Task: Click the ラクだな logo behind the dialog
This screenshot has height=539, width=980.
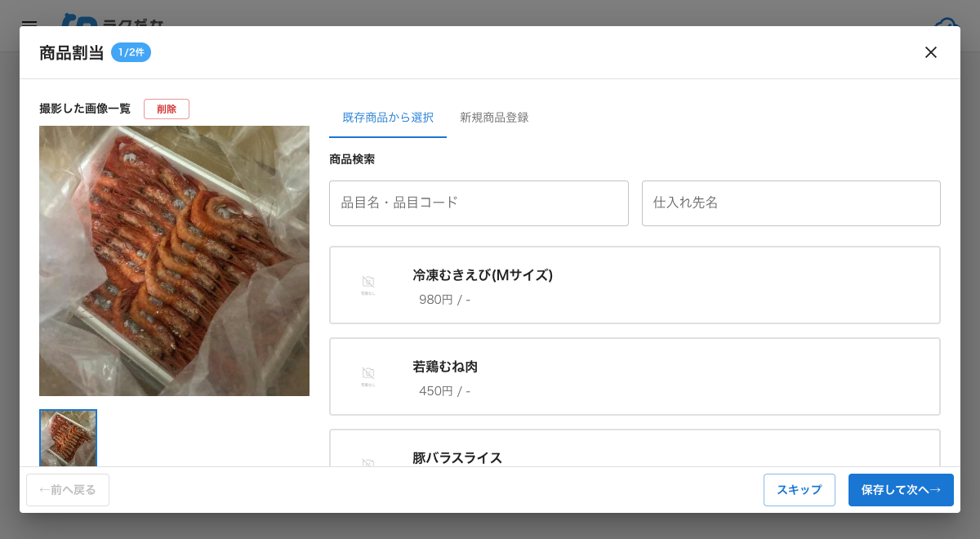Action: point(111,20)
